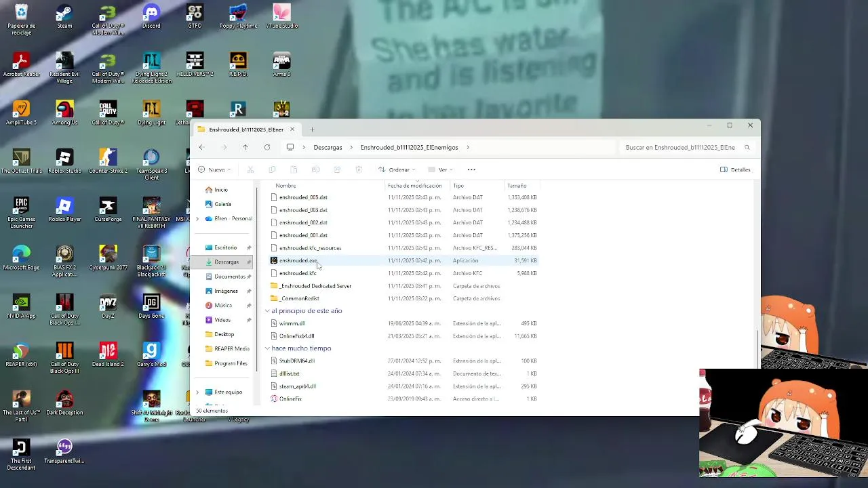
Task: Open the Ordenar sort dropdown
Action: [397, 169]
